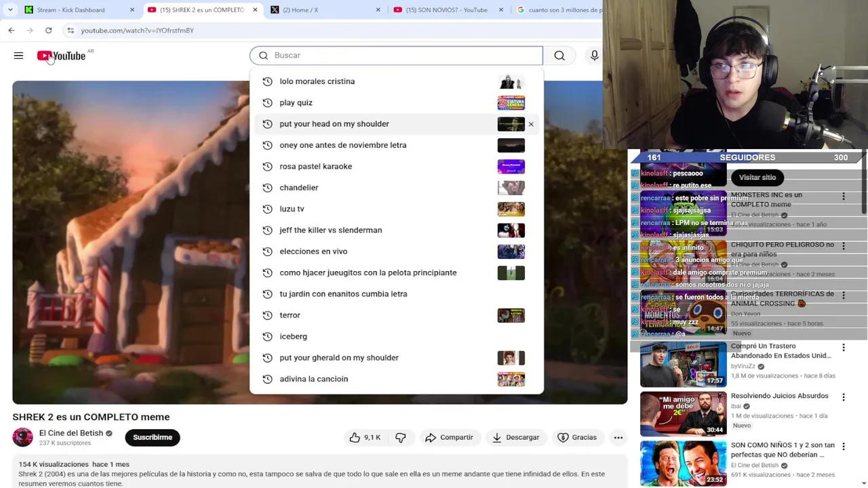Click the Descargar download button

pos(515,437)
